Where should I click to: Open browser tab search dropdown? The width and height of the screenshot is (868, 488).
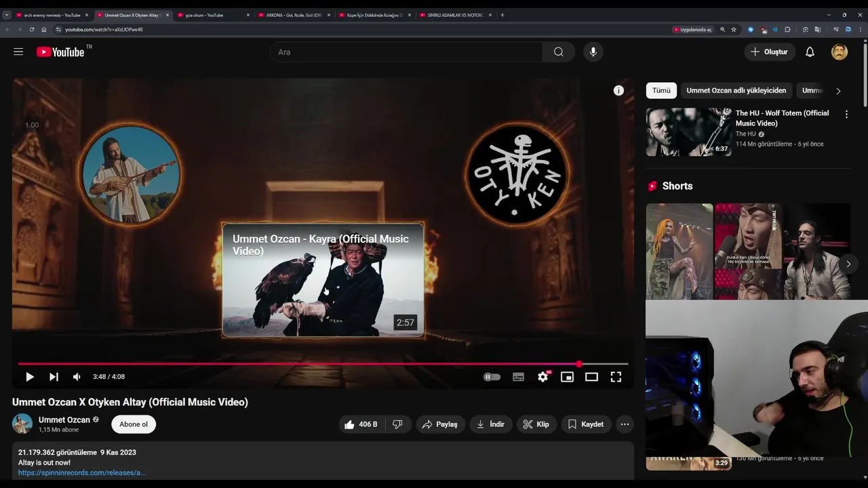point(6,15)
